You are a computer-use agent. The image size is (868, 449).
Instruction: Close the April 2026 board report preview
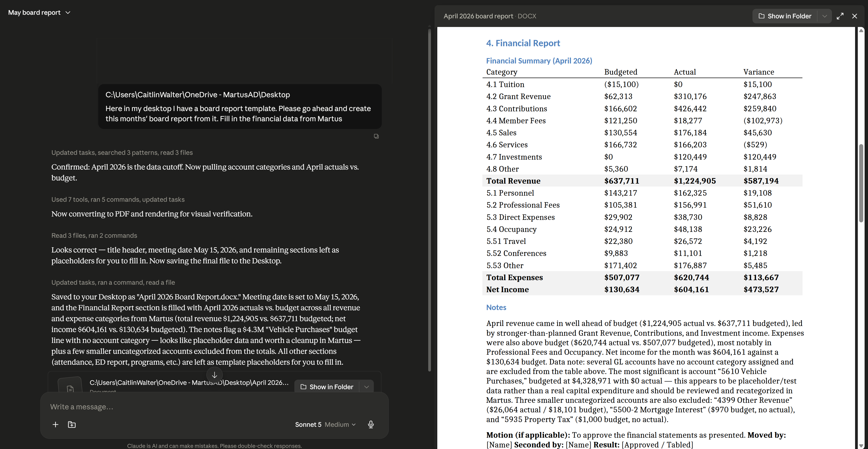(855, 16)
